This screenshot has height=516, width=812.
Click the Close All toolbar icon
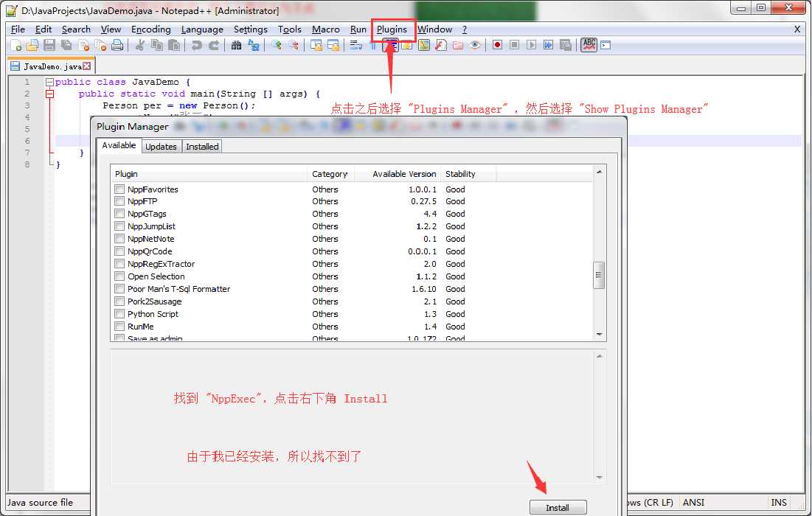pos(100,46)
